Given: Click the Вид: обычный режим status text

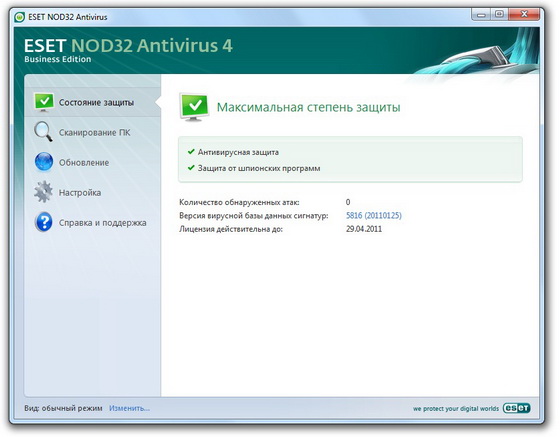Looking at the screenshot, I should 63,408.
